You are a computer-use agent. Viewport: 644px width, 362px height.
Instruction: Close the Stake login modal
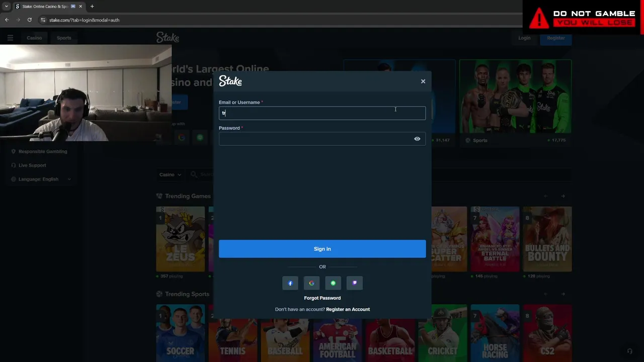(x=423, y=81)
